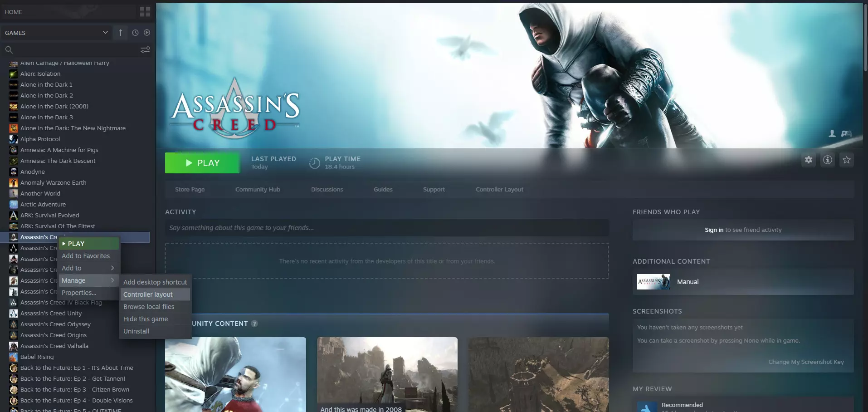
Task: Expand the Manage submenu arrow
Action: pyautogui.click(x=112, y=280)
